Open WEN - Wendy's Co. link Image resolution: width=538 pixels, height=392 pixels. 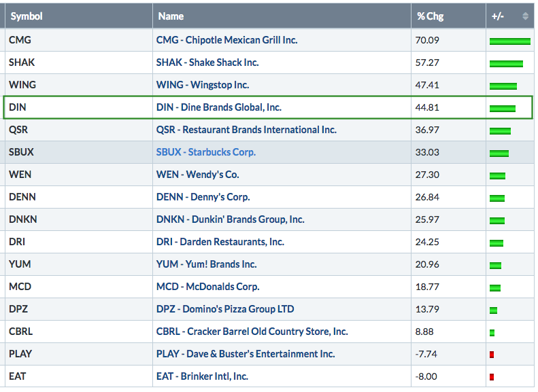coord(198,175)
